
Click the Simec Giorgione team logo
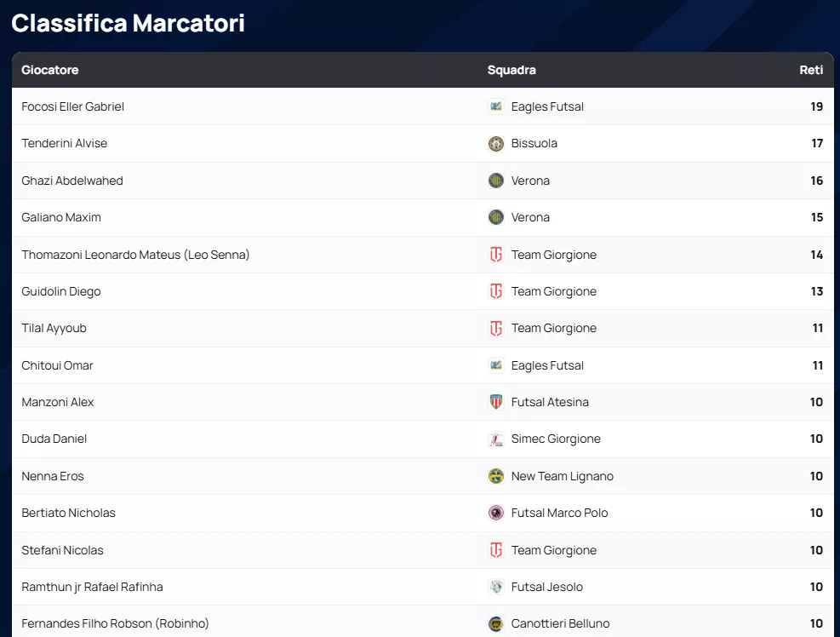(495, 439)
